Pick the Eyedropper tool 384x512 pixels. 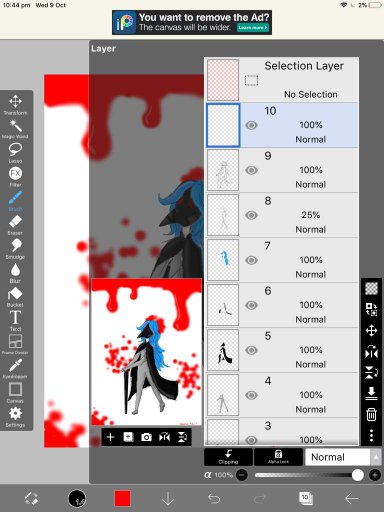(x=15, y=368)
